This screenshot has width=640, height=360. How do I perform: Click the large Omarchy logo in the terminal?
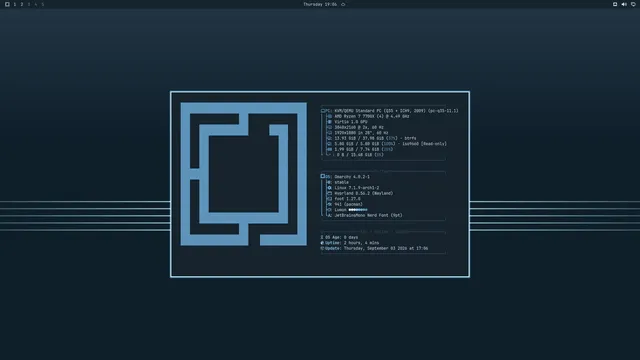coord(244,174)
